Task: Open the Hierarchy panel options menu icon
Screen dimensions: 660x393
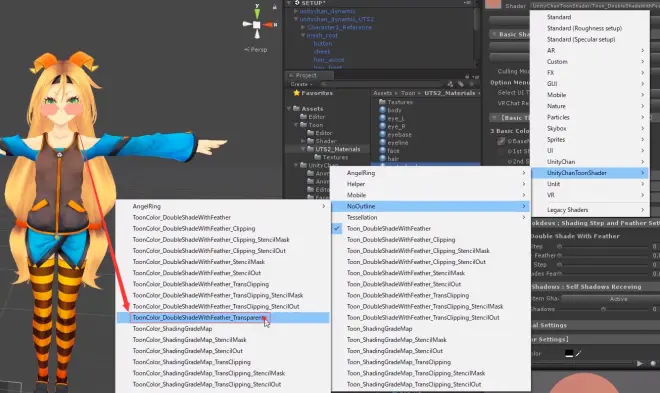Action: pos(467,3)
